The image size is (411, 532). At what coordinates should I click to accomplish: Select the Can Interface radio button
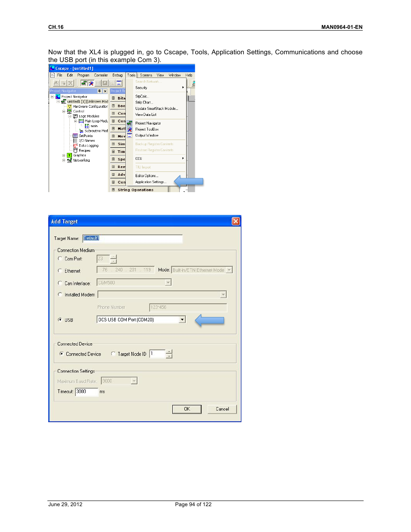tap(60, 283)
